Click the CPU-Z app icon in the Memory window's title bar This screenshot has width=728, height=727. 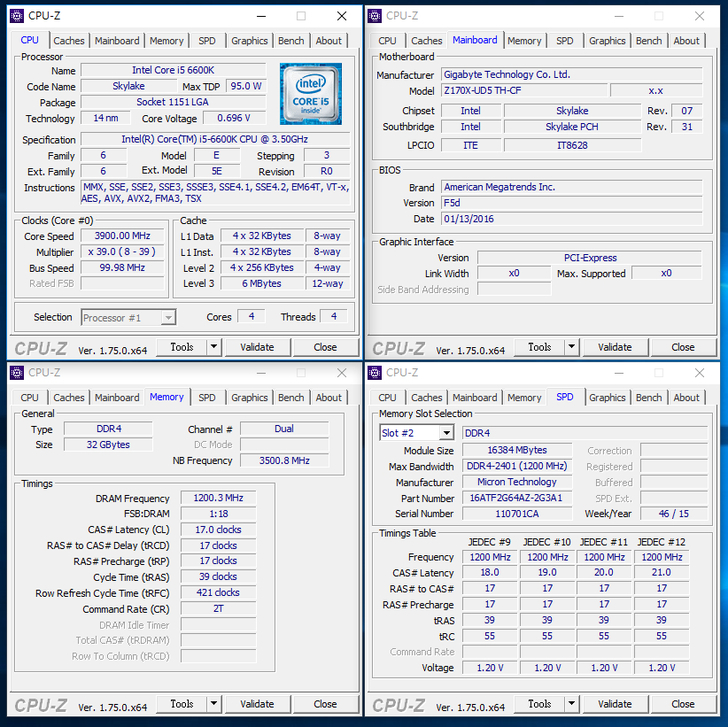click(17, 372)
